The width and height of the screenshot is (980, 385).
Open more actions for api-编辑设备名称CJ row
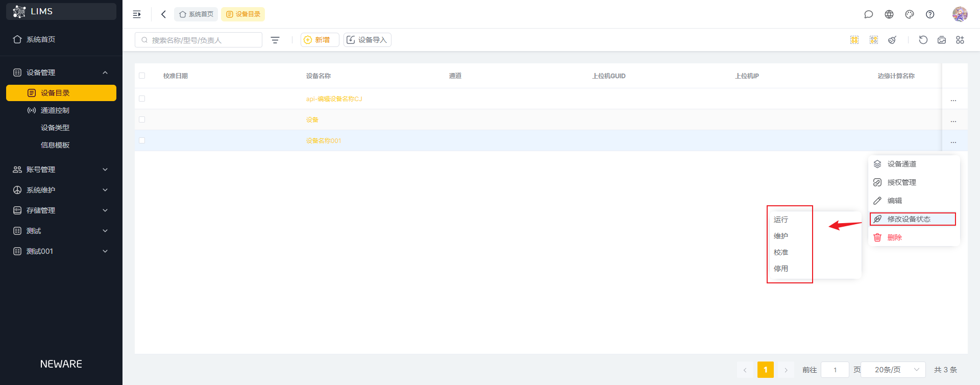point(953,100)
